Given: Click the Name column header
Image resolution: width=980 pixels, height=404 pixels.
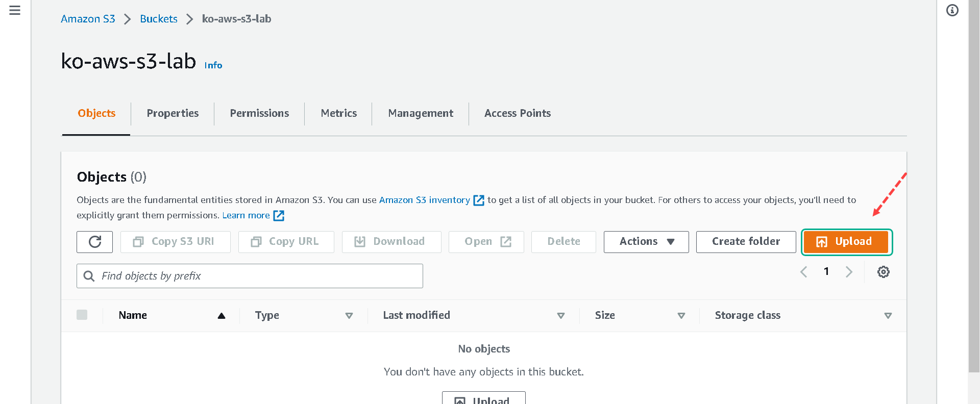Looking at the screenshot, I should (x=133, y=315).
